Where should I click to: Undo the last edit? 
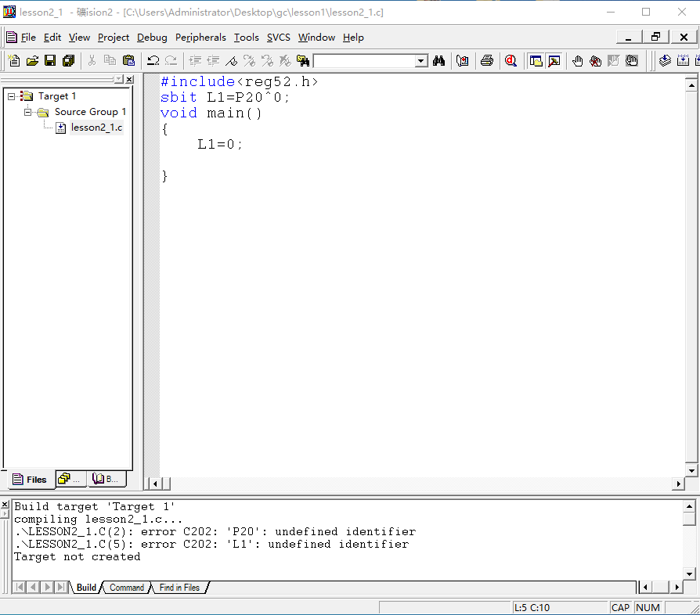tap(153, 61)
